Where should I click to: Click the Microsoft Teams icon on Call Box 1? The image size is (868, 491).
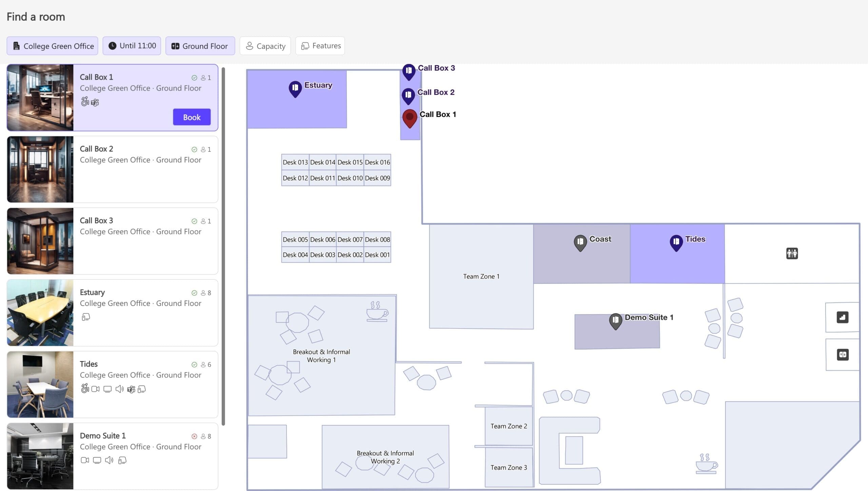(x=95, y=102)
